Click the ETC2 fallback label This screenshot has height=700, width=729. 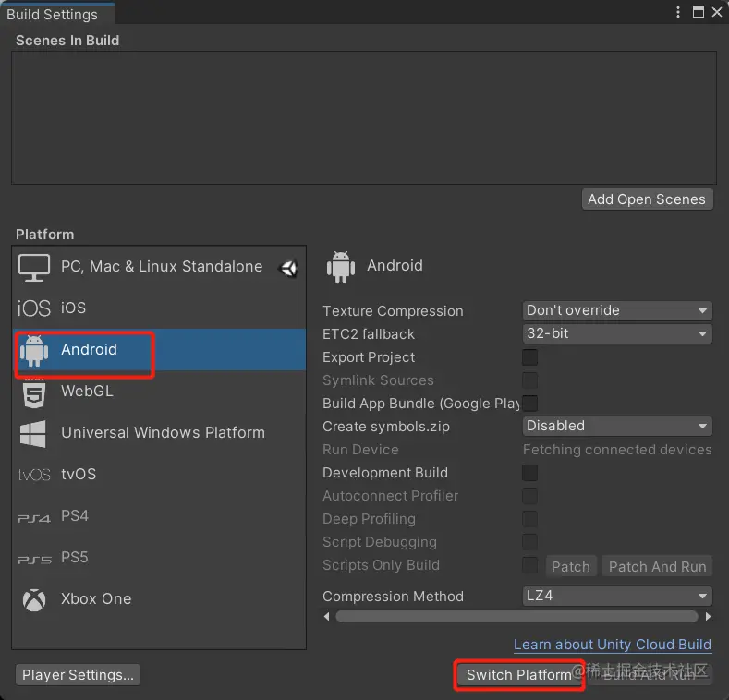pos(369,334)
